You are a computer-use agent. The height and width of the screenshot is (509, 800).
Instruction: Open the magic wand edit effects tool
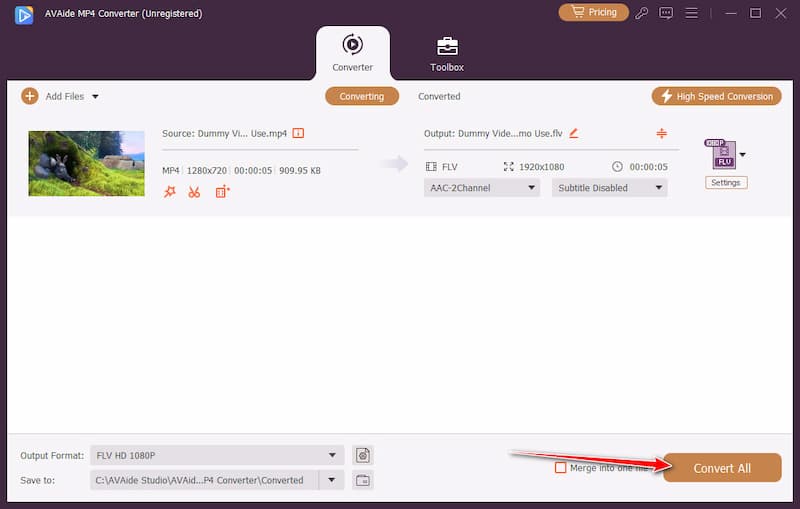pos(169,192)
